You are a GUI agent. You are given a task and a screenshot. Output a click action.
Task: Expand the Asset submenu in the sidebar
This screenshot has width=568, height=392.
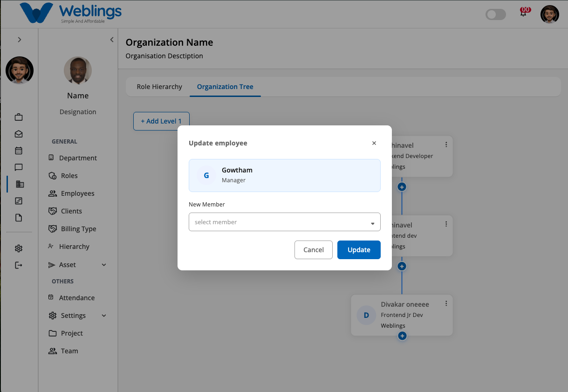[x=104, y=265]
